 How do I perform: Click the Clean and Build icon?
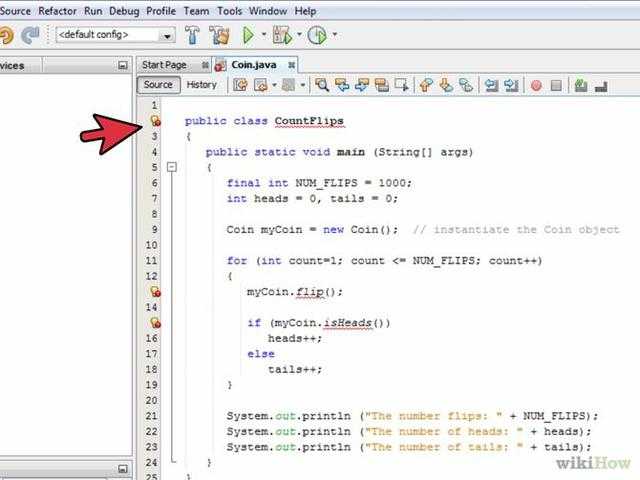pyautogui.click(x=219, y=35)
